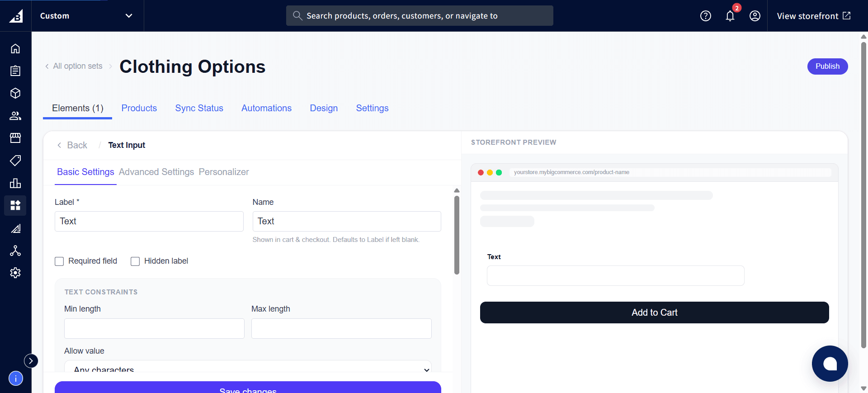Toggle the Hidden label checkbox

tap(135, 261)
